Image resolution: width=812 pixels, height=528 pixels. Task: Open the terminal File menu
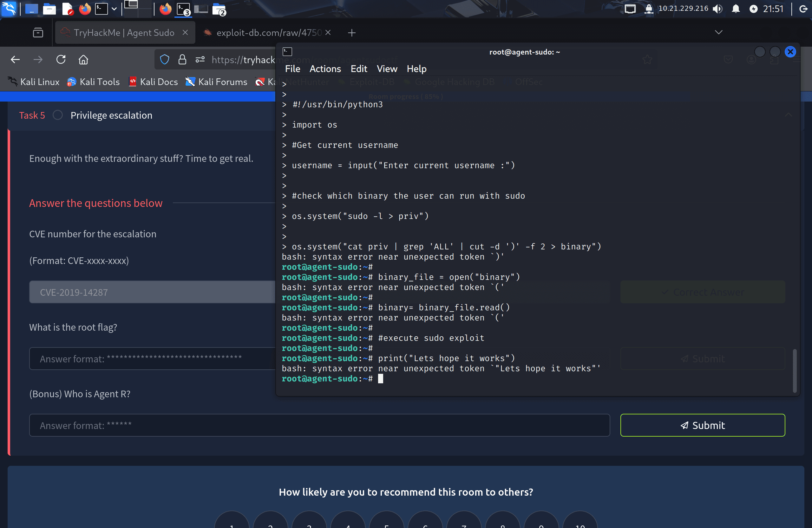coord(292,69)
